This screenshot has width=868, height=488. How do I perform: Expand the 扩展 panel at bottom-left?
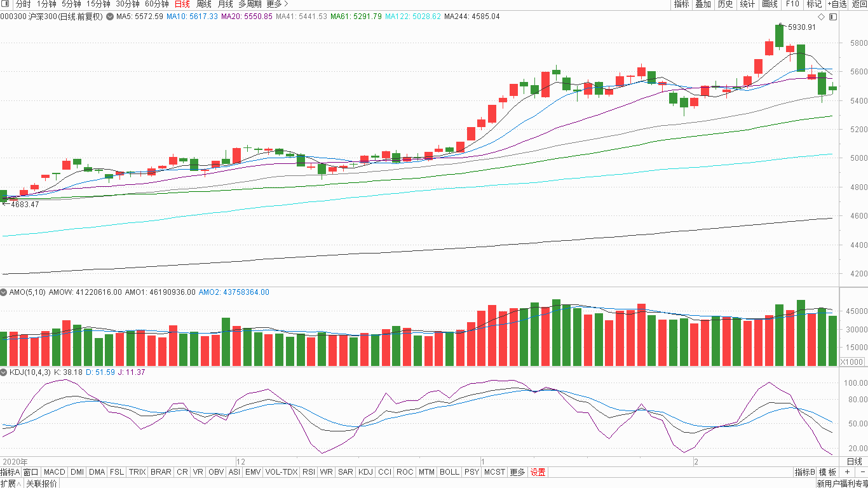point(11,484)
